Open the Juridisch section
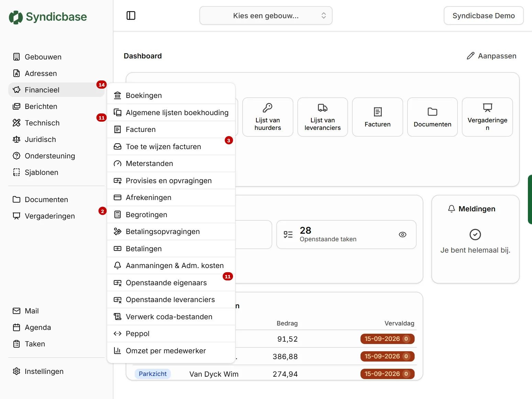Screen dimensions: 532x399 click(56, 139)
